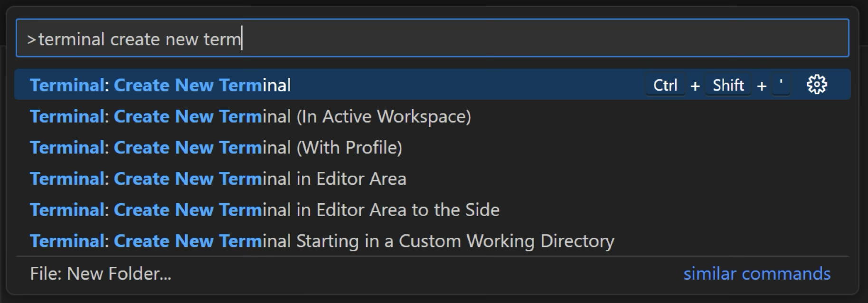Run terminal Starting in a Custom Working Directory
Screen dimensions: 868x303
322,241
